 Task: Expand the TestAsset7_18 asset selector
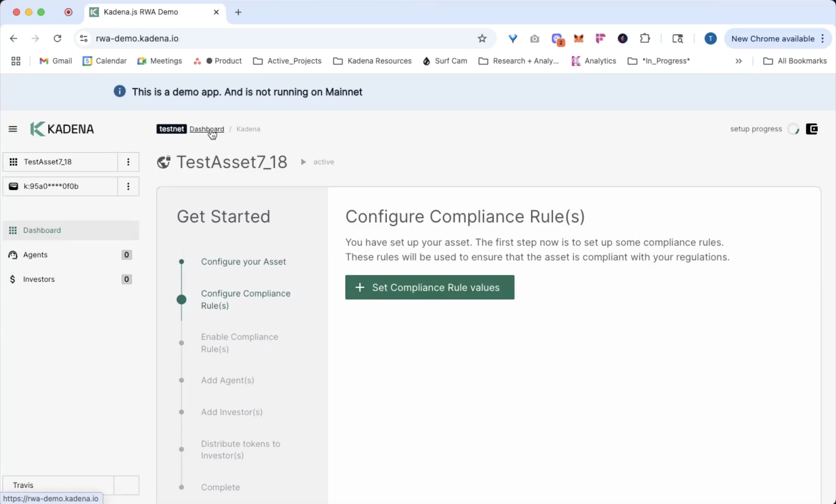point(60,162)
